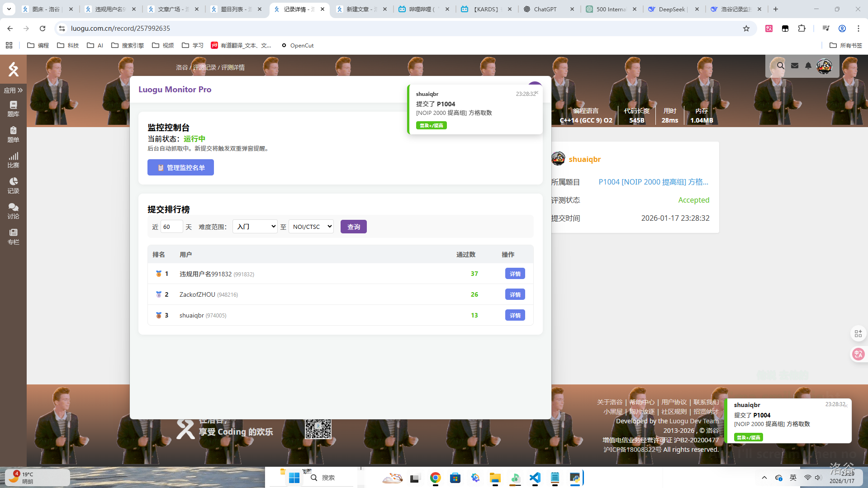This screenshot has height=488, width=868.
Task: Open the P1004 problem link
Action: 653,182
